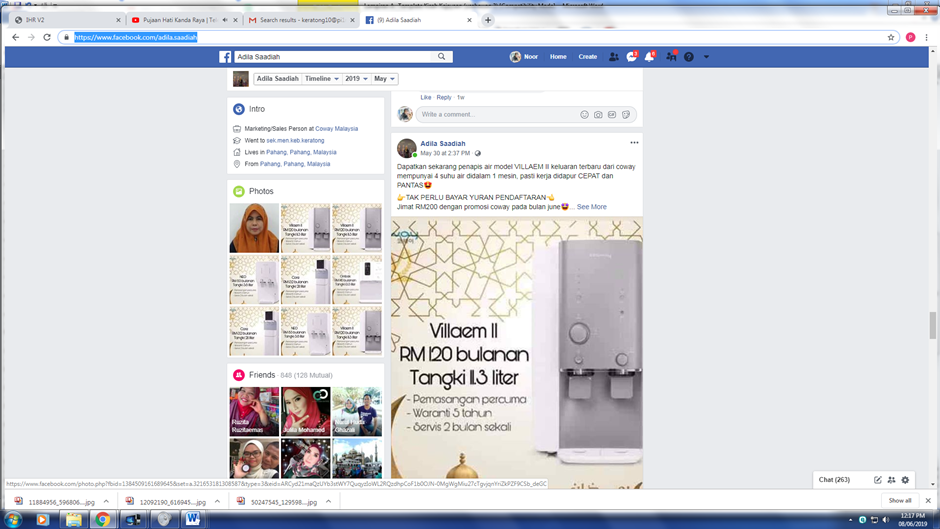Go to Home in Facebook navbar
This screenshot has height=529, width=940.
point(558,57)
